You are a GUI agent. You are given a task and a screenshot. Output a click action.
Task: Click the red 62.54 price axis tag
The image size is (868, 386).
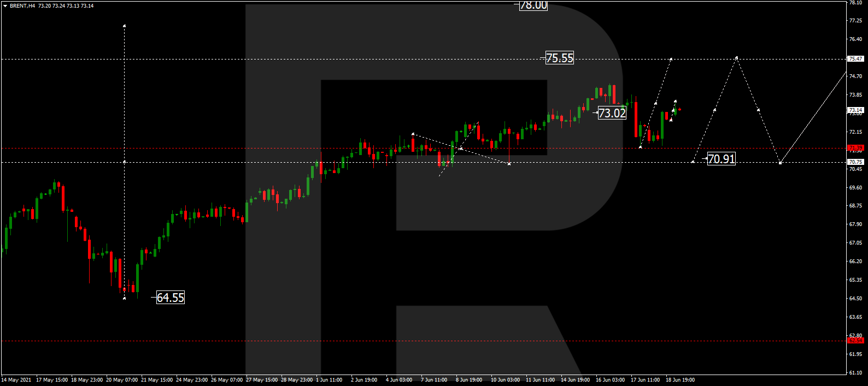[855, 341]
